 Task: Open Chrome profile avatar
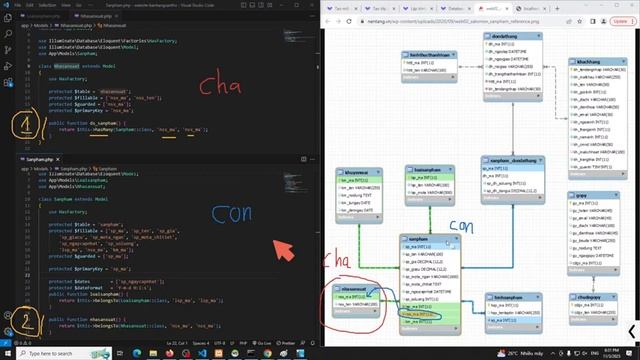pyautogui.click(x=603, y=21)
